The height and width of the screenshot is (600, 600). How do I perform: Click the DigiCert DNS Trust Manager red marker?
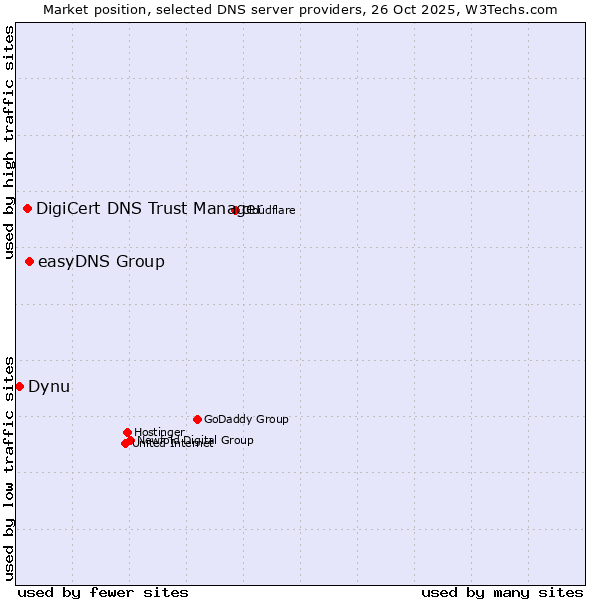tap(27, 208)
